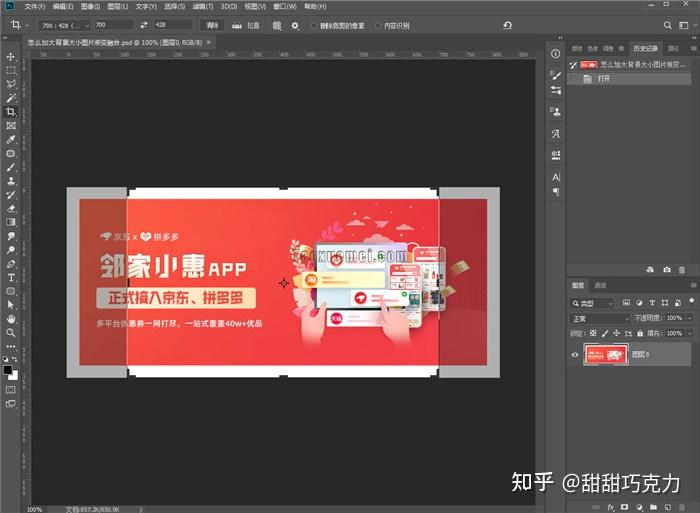This screenshot has height=513, width=700.
Task: Switch to the Channels tab
Action: [600, 285]
